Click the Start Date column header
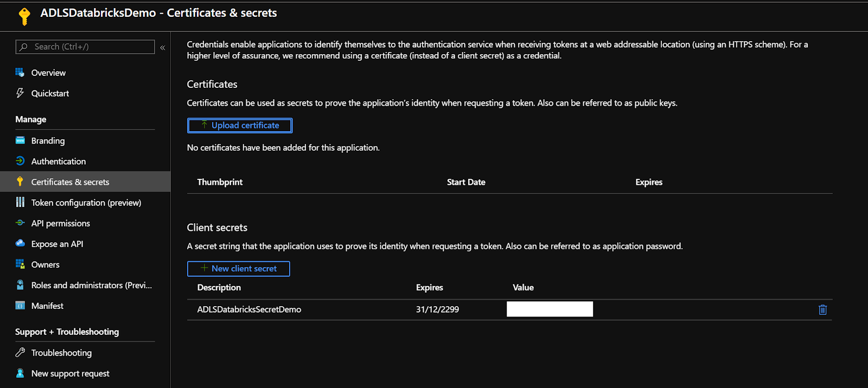 466,182
